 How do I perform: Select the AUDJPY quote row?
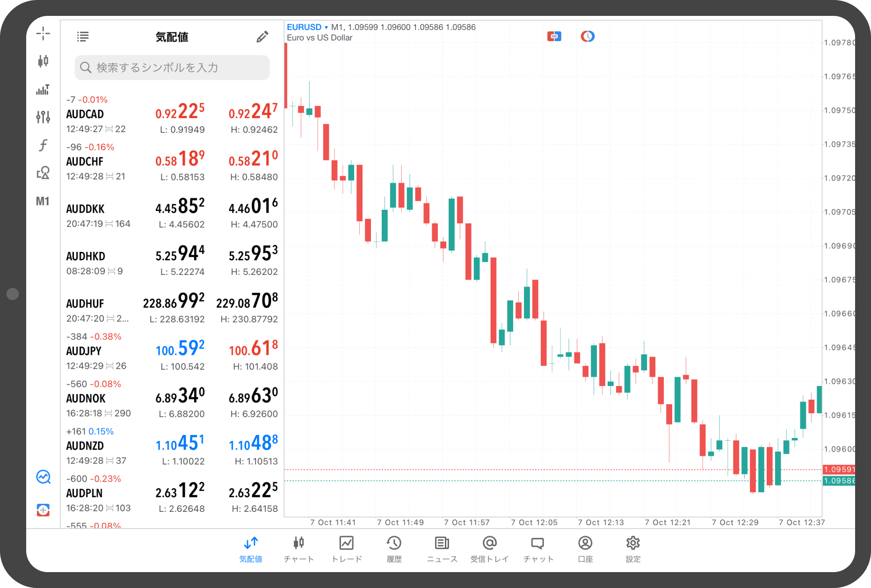pos(172,352)
